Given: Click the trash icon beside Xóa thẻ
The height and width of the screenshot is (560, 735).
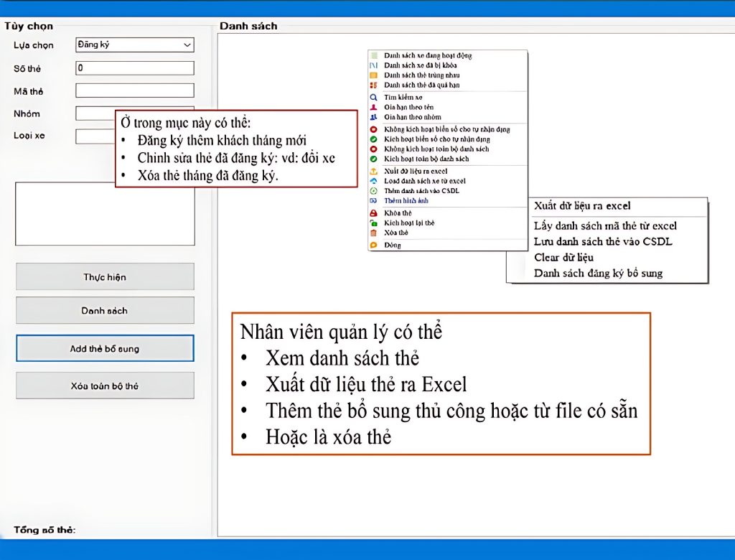Looking at the screenshot, I should (x=373, y=233).
